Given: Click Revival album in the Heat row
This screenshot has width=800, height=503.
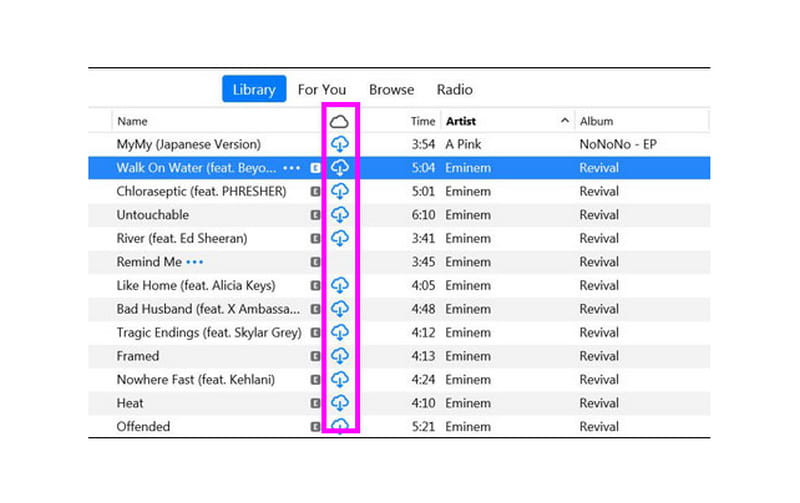Looking at the screenshot, I should [599, 403].
